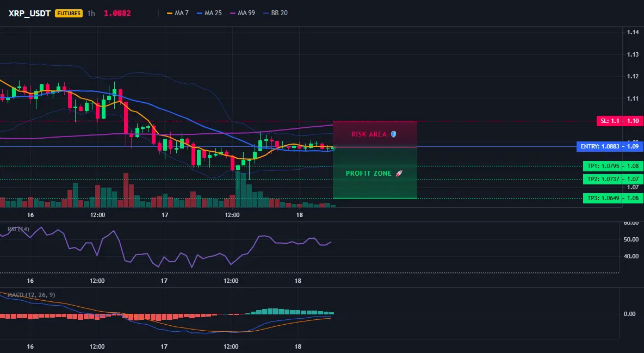Click the SL: 1.1 stop loss label

pyautogui.click(x=610, y=121)
